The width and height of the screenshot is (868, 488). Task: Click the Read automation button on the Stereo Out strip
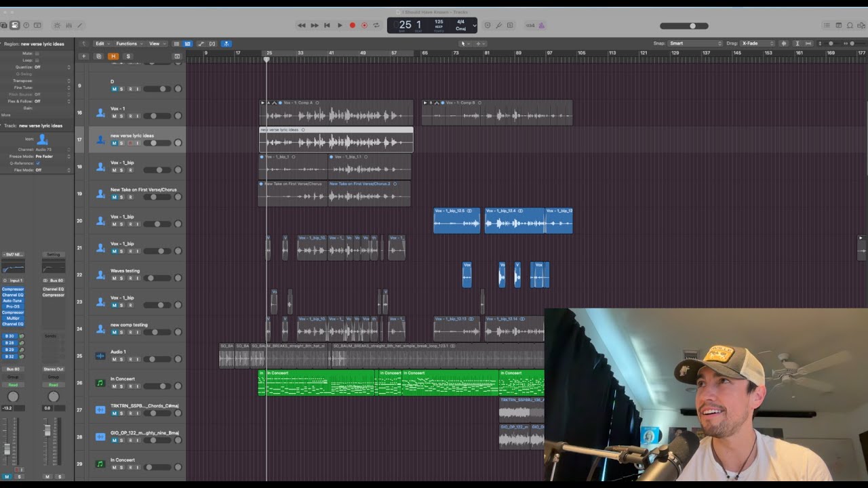pos(54,385)
